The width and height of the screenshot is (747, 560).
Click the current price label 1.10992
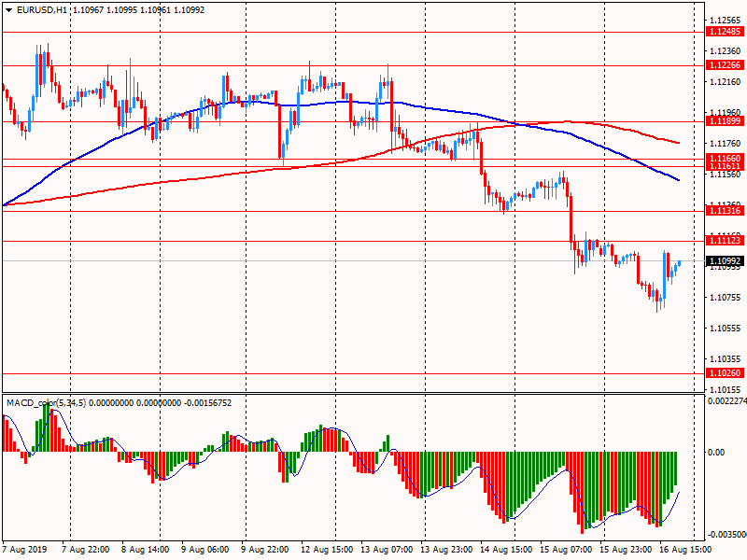725,261
